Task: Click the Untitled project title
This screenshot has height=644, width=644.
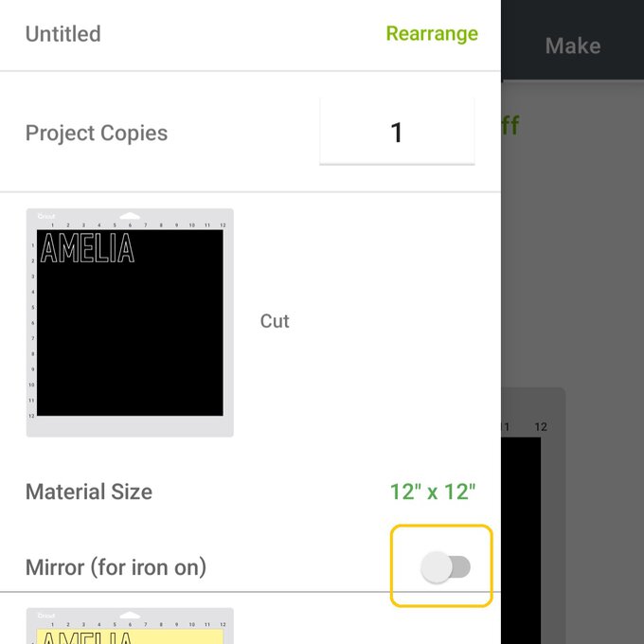Action: tap(63, 34)
